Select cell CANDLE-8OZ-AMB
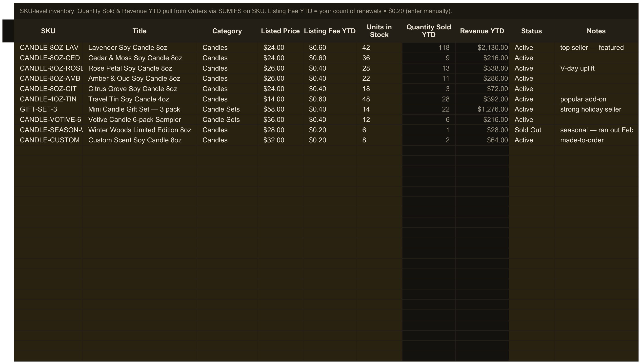This screenshot has height=364, width=641. coord(48,78)
